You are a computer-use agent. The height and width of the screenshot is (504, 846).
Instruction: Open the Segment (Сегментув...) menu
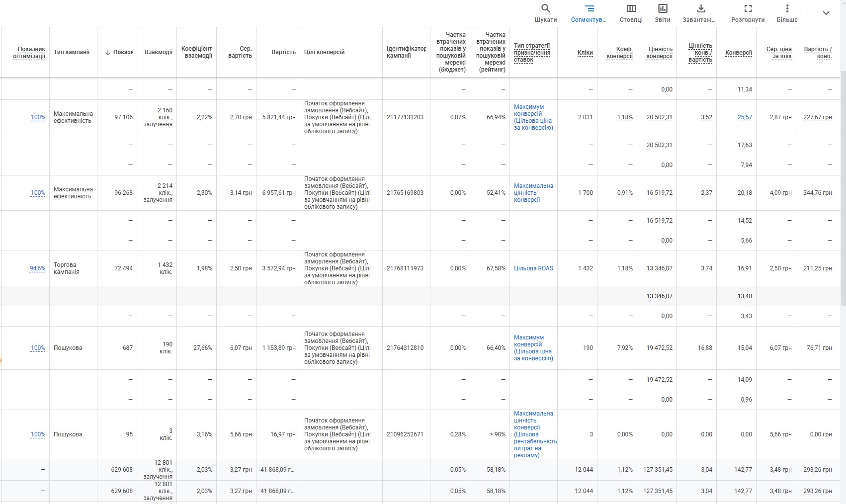click(x=589, y=13)
